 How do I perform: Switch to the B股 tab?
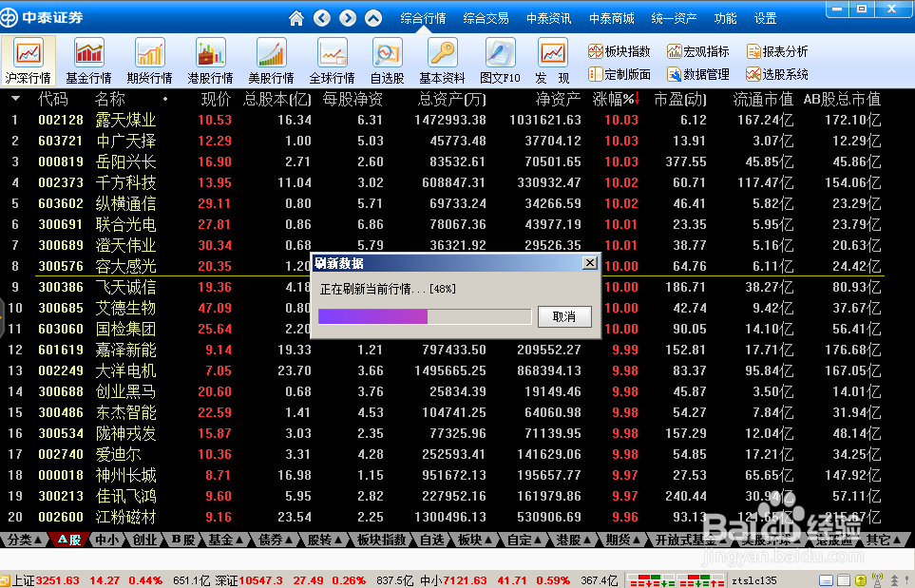pos(182,540)
